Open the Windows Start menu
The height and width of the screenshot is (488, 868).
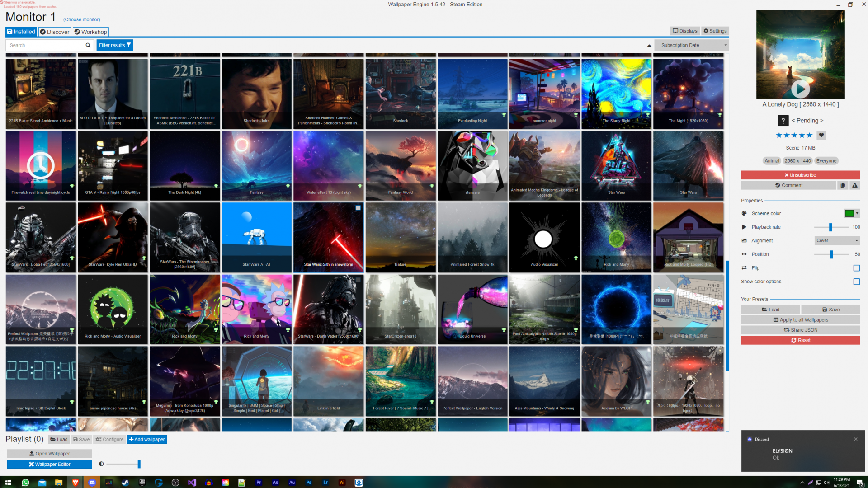(8, 483)
